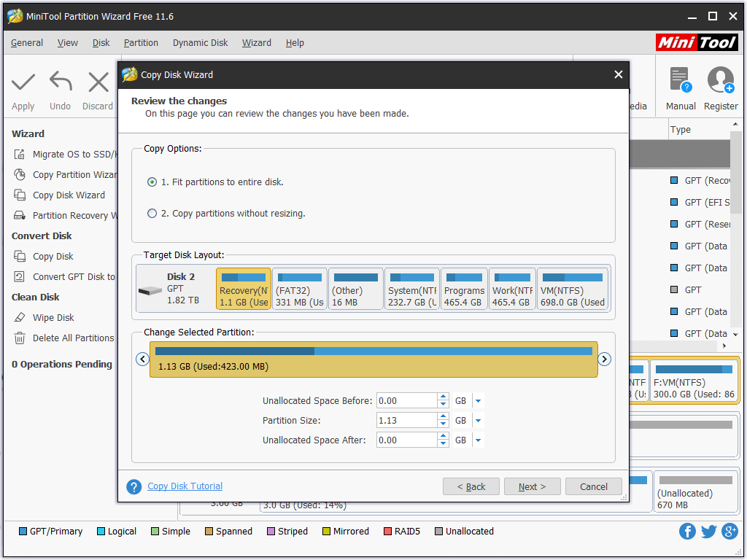Click the Next button
Viewport: 747px width, 560px height.
[x=532, y=486]
